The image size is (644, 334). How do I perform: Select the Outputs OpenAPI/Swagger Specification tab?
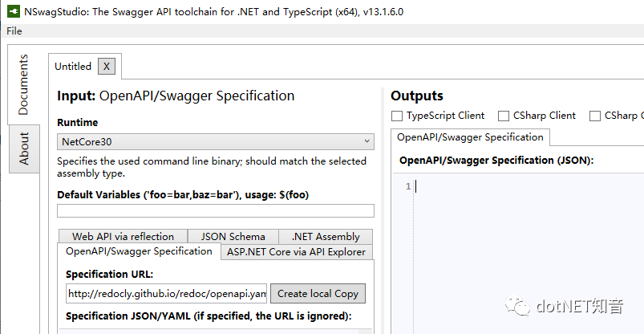[470, 137]
